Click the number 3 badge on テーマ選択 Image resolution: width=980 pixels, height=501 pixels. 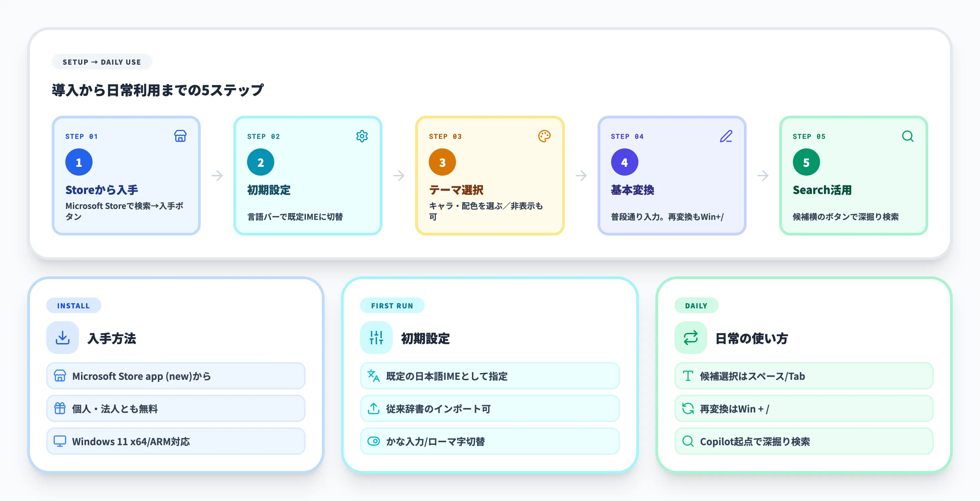[x=442, y=162]
